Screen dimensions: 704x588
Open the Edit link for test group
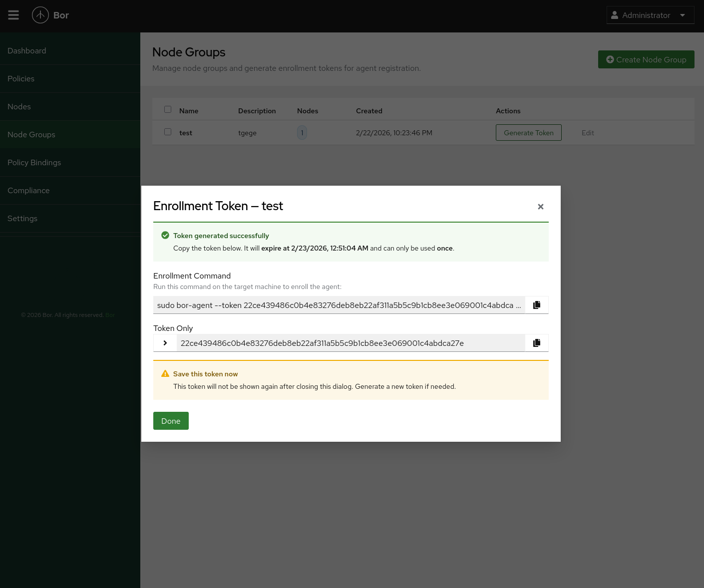click(588, 132)
